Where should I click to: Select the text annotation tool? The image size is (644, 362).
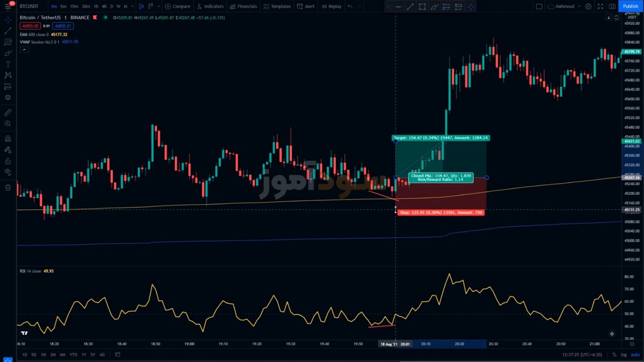[8, 64]
